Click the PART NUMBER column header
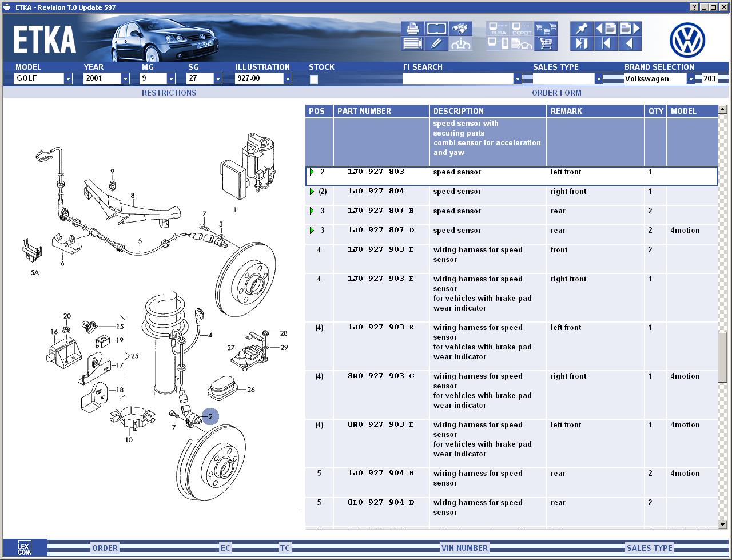 click(381, 111)
